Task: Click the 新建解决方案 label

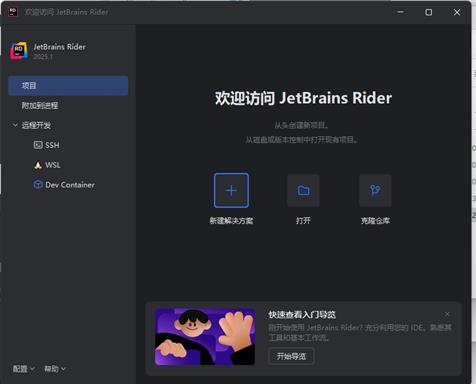Action: tap(231, 221)
